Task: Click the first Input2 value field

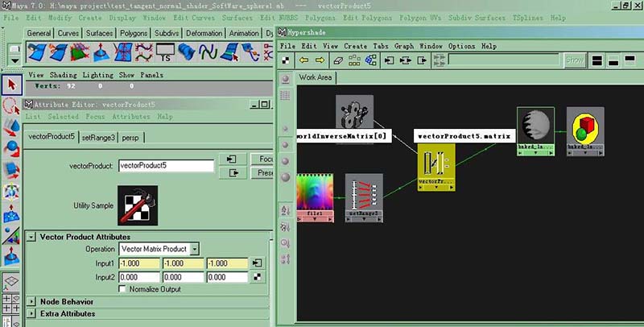Action: coord(139,277)
